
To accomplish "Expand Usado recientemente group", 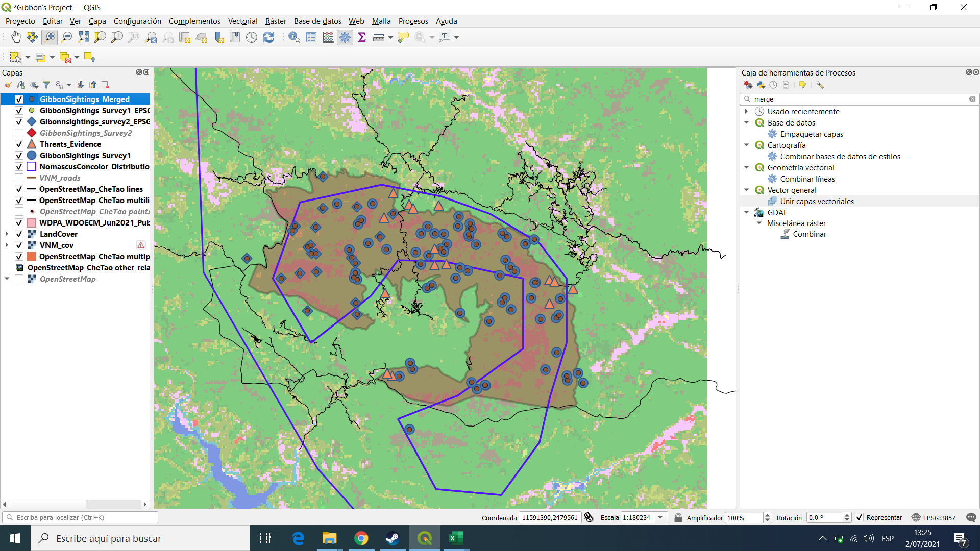I will coord(746,111).
